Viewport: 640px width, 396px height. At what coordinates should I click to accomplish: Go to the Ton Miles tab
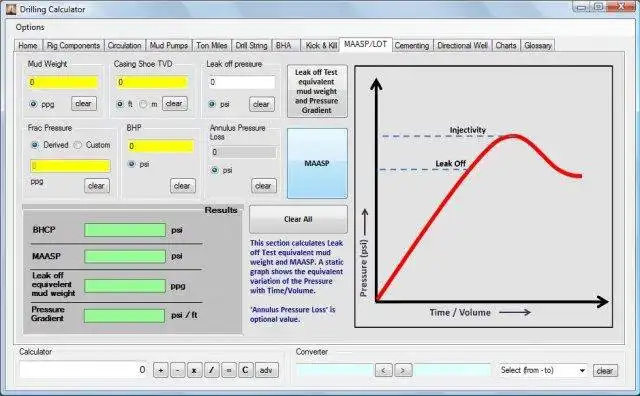[211, 45]
